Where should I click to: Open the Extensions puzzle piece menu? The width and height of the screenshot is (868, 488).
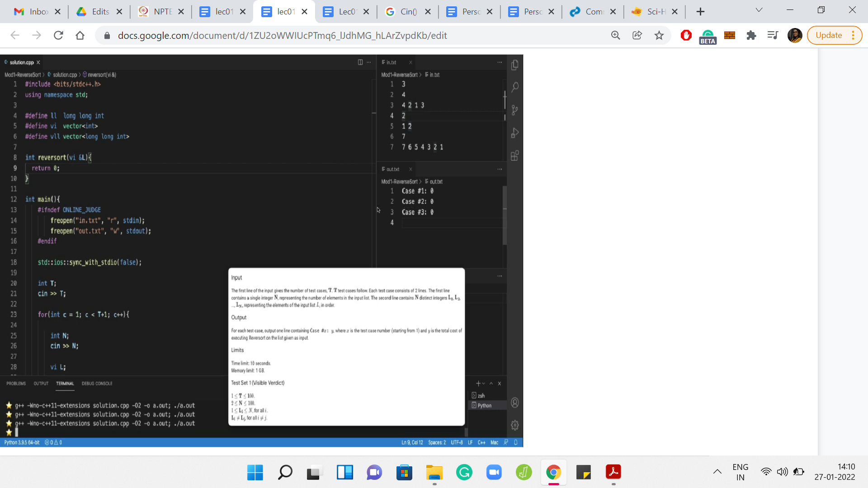click(x=751, y=35)
